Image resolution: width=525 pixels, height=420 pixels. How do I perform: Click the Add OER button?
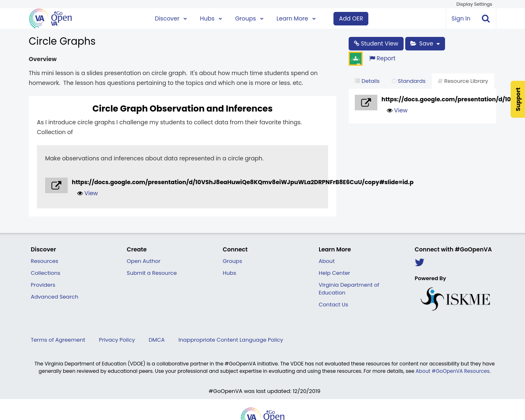351,18
